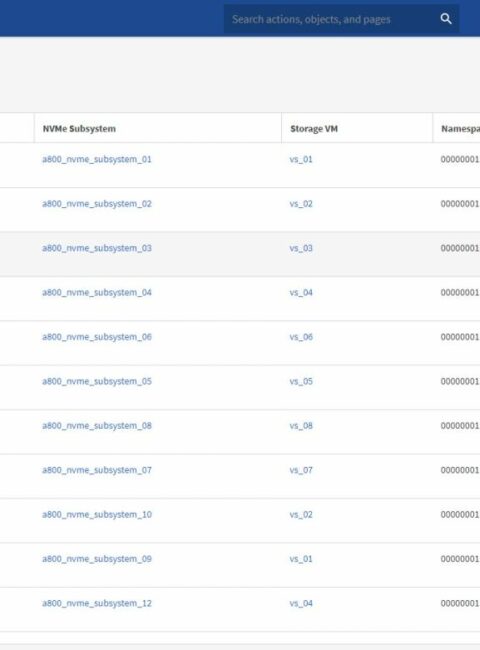Open a800_nvme_subsystem_12 link
480x650 pixels.
(x=97, y=603)
